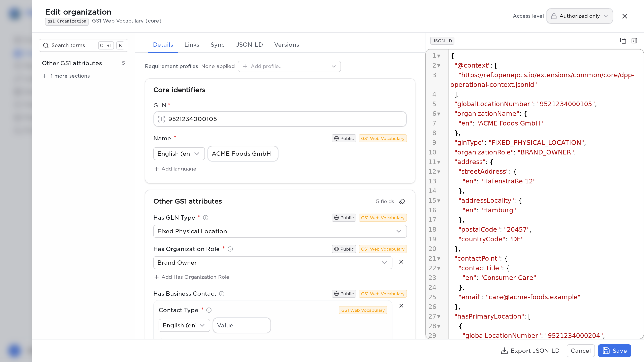
Task: Remove the Has Business Contact entry
Action: (401, 306)
